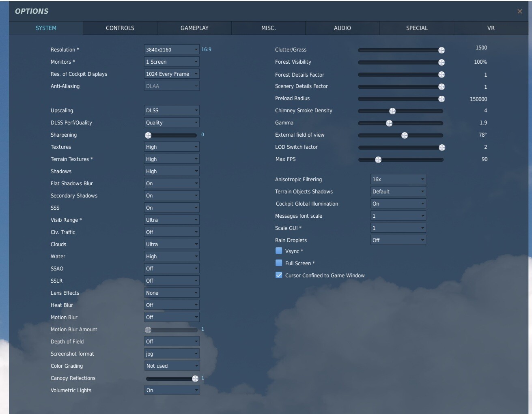Image resolution: width=532 pixels, height=414 pixels.
Task: Open the Textures dropdown
Action: [172, 147]
